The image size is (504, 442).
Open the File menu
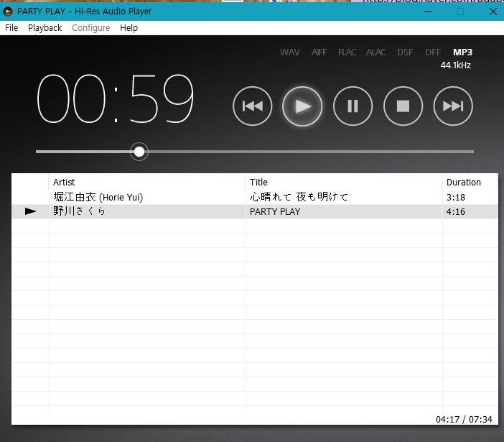pyautogui.click(x=11, y=28)
